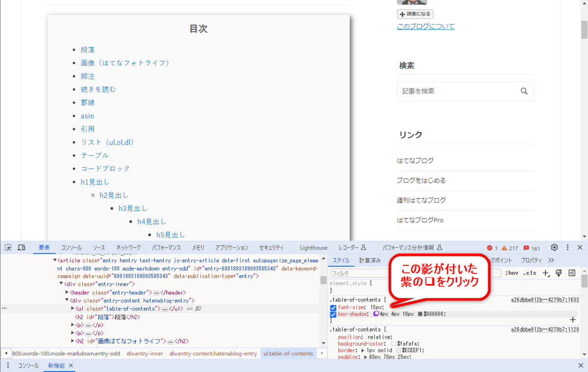
Task: Insert style declaration plus below box-shadow
Action: coord(573,320)
